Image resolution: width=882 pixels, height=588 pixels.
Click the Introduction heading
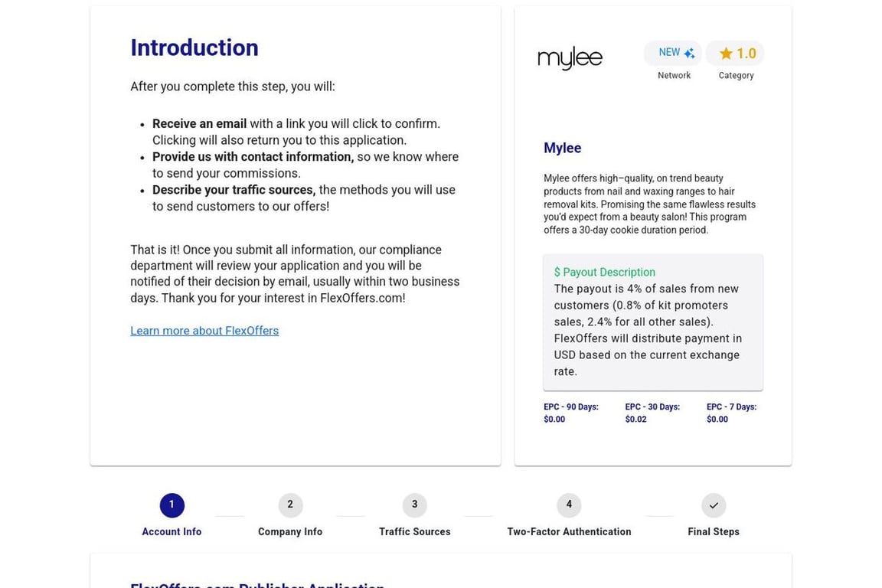194,47
